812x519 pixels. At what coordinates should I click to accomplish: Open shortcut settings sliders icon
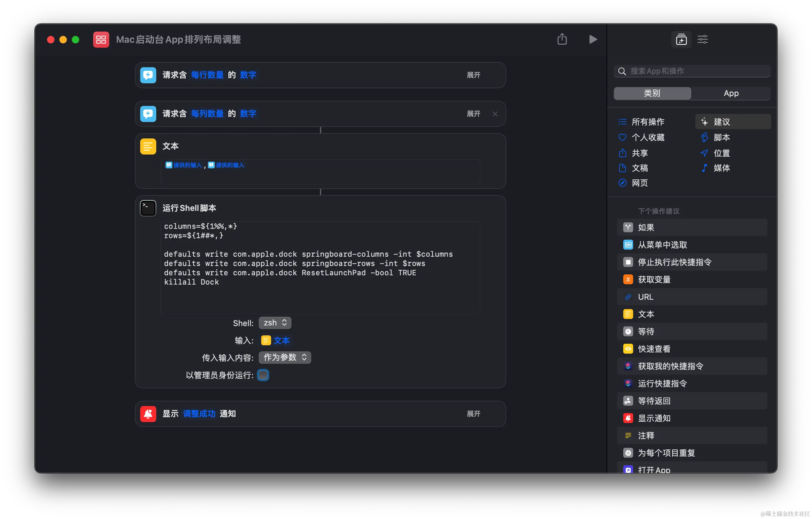702,39
